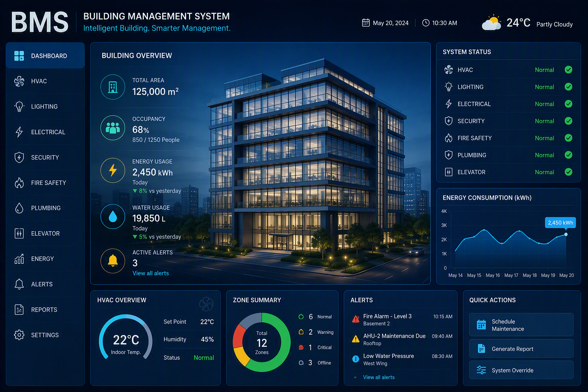Click the red Fire Alarm warning icon
The image size is (588, 392).
pyautogui.click(x=356, y=318)
